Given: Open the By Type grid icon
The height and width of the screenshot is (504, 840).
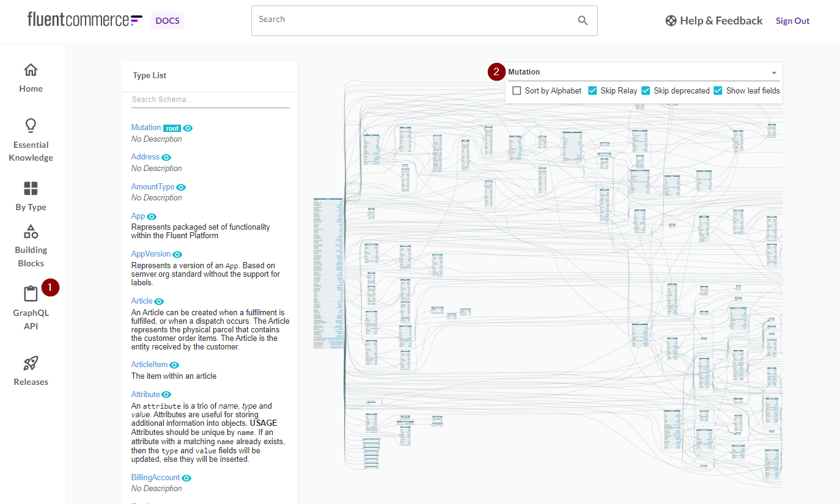Looking at the screenshot, I should [x=31, y=188].
